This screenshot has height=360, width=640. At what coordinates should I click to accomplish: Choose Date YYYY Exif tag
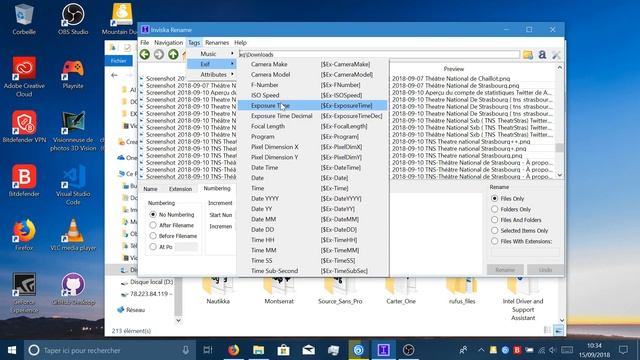pyautogui.click(x=312, y=198)
